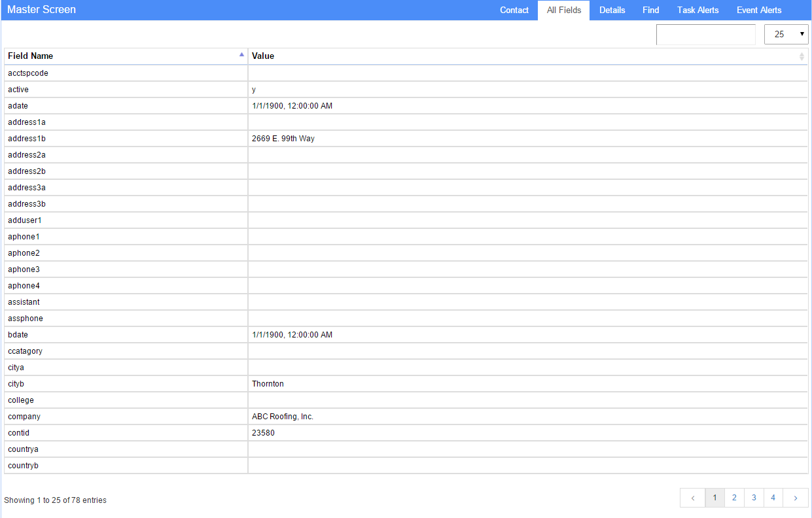Open the Task Alerts tab

(x=697, y=10)
